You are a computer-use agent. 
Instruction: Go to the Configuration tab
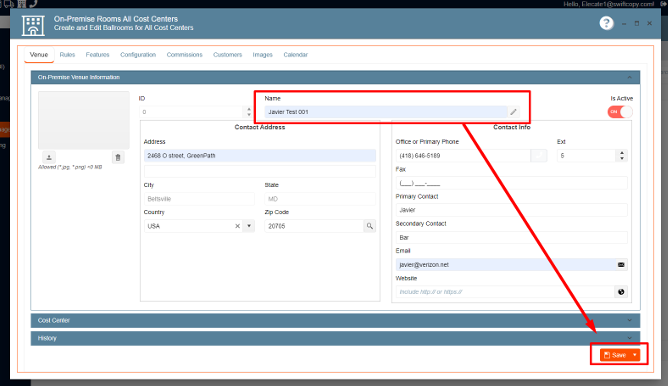pos(138,55)
